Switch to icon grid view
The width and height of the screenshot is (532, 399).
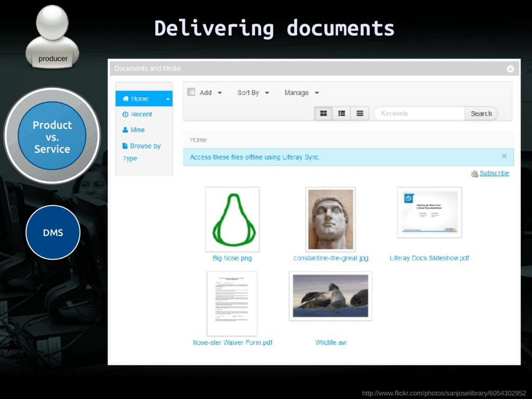point(323,113)
